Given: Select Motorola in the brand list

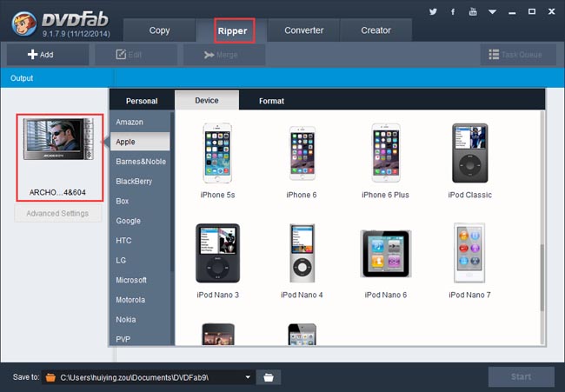Looking at the screenshot, I should [140, 300].
